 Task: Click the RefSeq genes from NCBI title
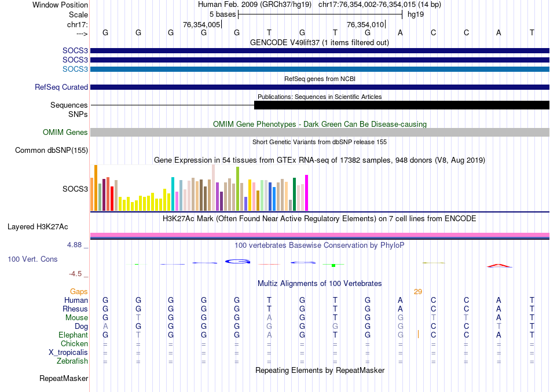tap(320, 79)
